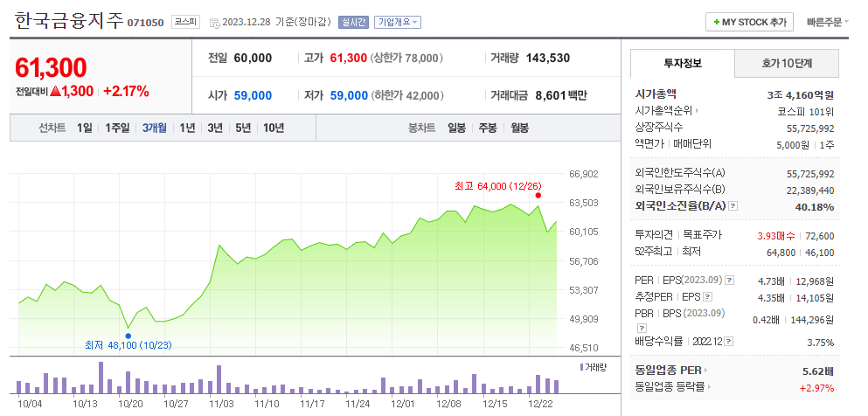The height and width of the screenshot is (416, 868).
Task: Select the 1주일 line chart period
Action: [x=117, y=128]
